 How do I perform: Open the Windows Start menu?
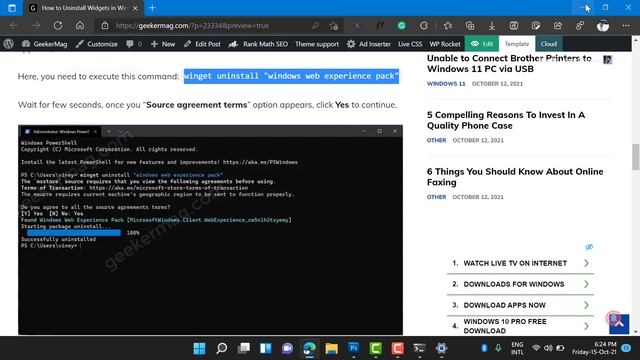[x=200, y=348]
